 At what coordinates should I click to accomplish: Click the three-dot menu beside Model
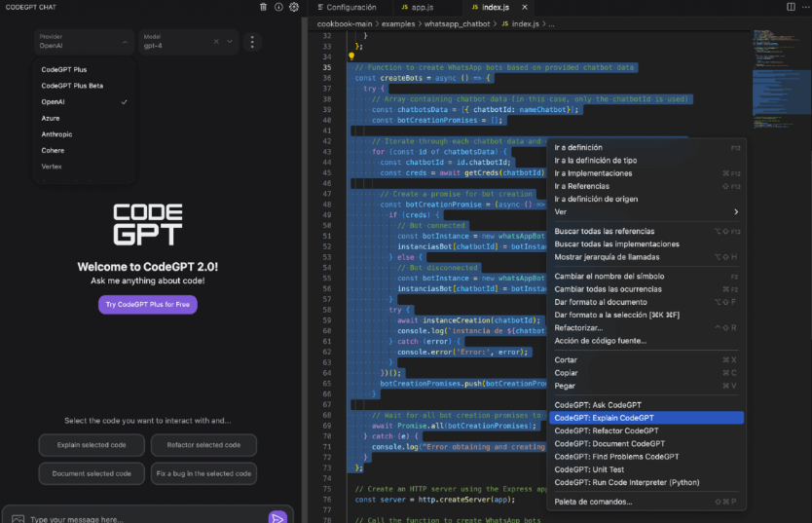(252, 42)
